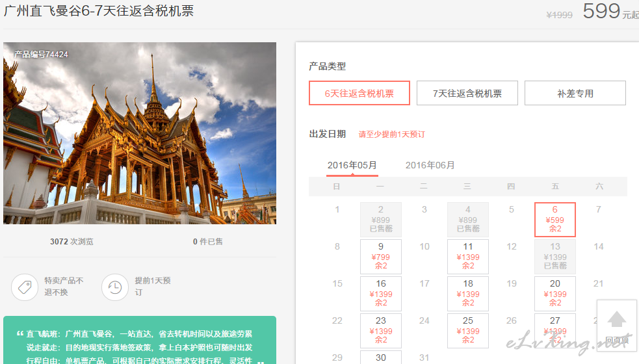Choose May 20 departure date
This screenshot has height=364, width=639.
pos(554,294)
